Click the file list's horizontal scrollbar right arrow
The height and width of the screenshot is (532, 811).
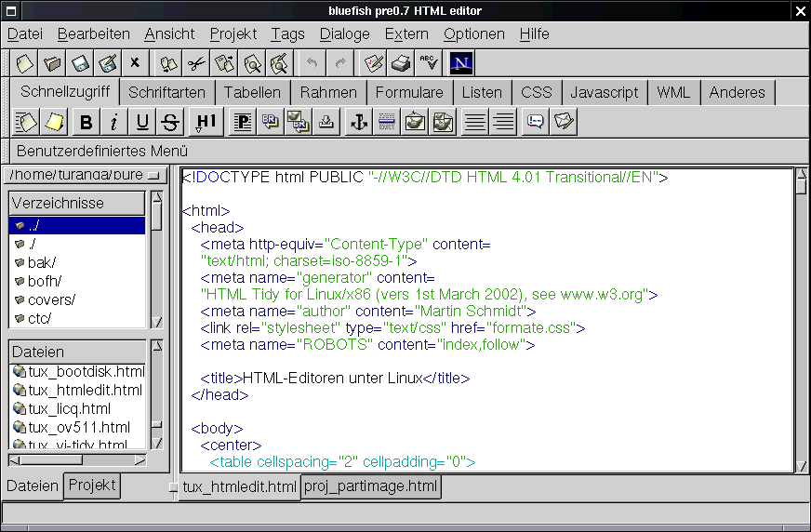(140, 460)
